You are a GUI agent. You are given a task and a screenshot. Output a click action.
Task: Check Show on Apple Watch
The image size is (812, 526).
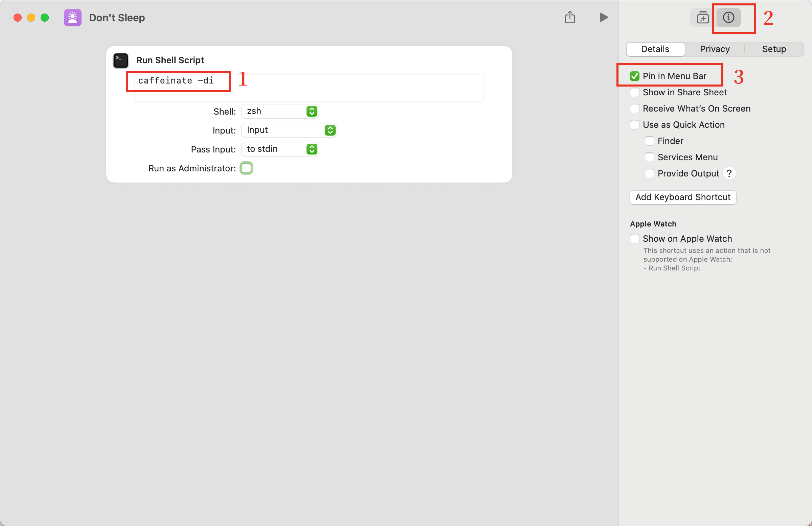[x=635, y=239]
